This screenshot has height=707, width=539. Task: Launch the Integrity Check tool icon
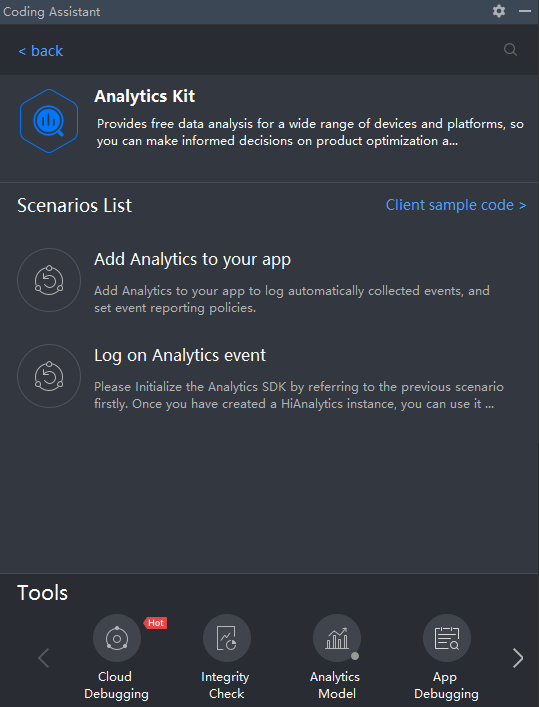click(x=227, y=638)
